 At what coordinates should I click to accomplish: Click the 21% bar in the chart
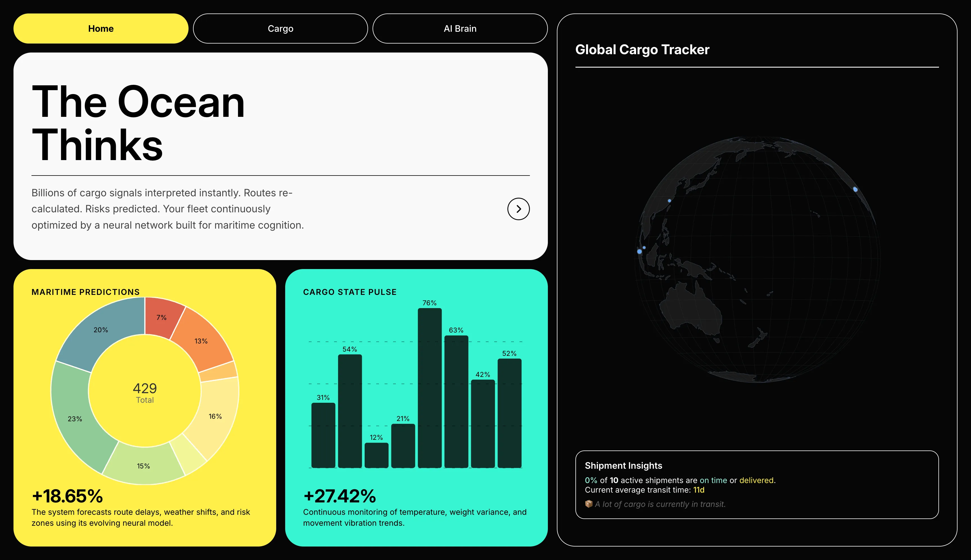click(403, 446)
